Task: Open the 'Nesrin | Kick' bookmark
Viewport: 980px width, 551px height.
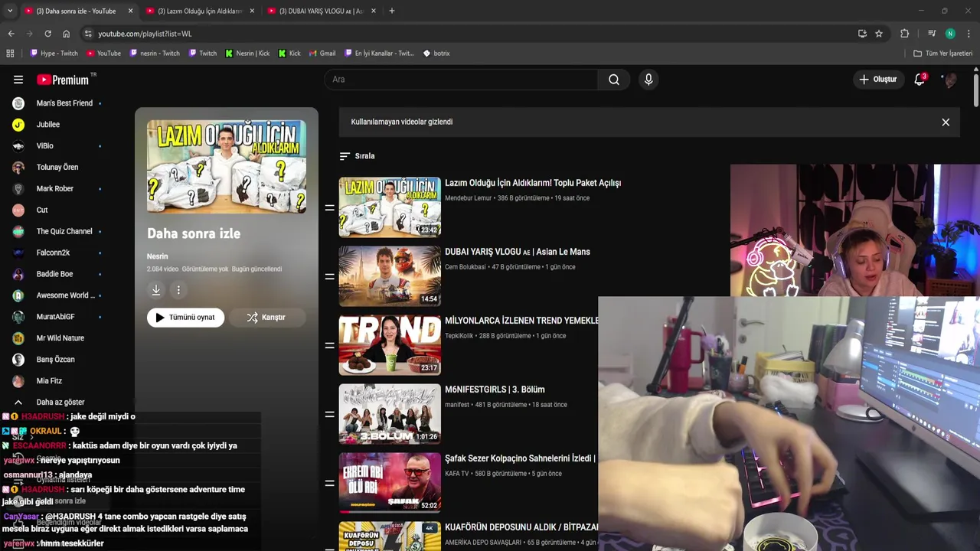Action: pyautogui.click(x=247, y=54)
